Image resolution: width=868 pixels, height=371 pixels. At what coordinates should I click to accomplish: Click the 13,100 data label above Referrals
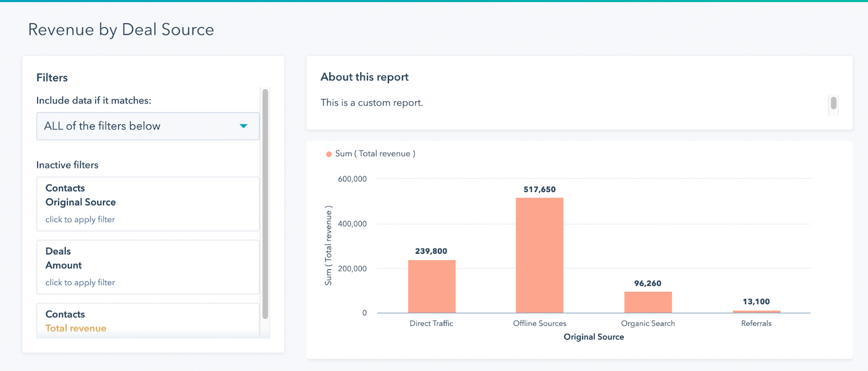coord(756,301)
